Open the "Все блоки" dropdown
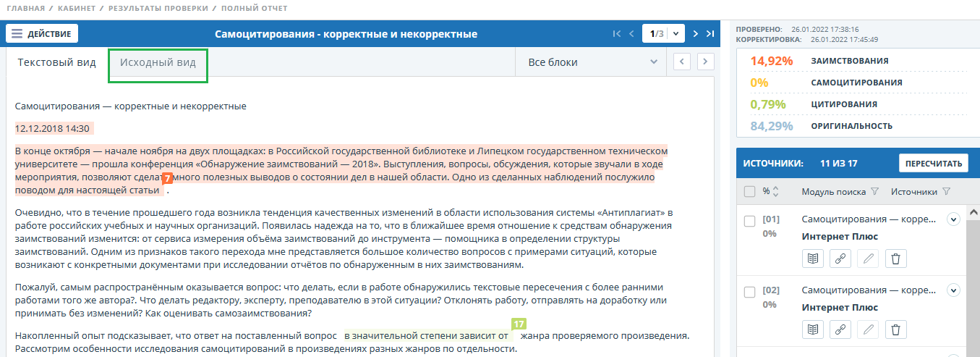This screenshot has width=980, height=357. coord(592,62)
